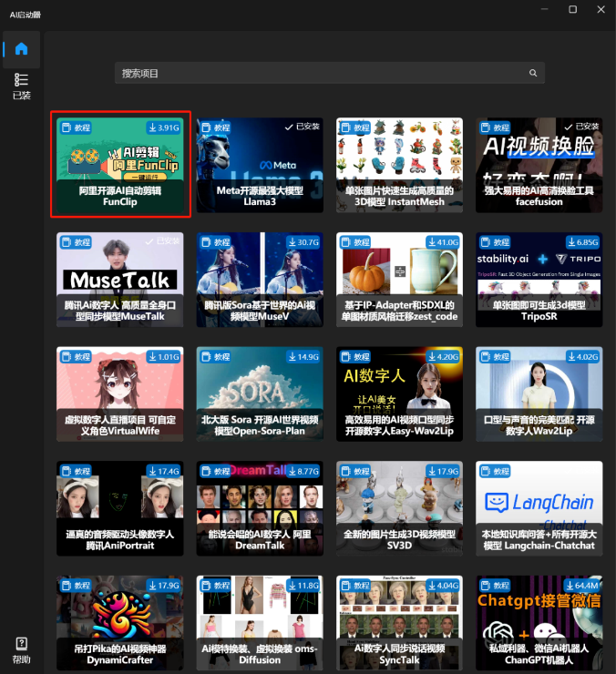Open the SV3D project card
The image size is (616, 674).
coord(399,508)
